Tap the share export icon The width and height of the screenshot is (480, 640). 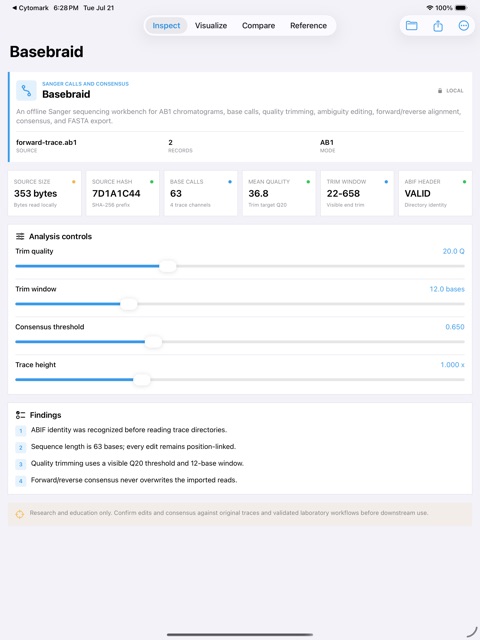(x=438, y=26)
